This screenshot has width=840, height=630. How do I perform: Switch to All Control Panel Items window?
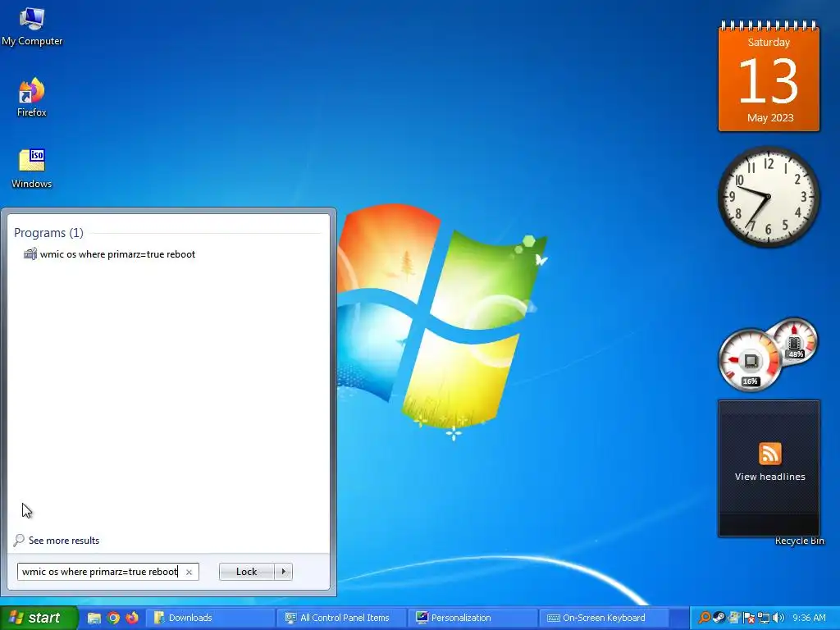[x=343, y=618]
